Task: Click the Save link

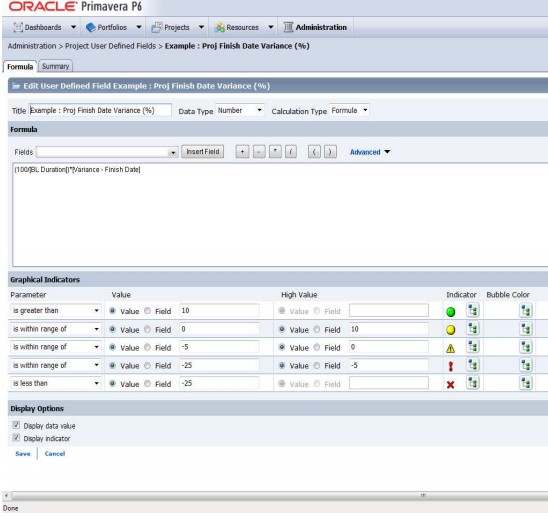Action: [x=23, y=454]
